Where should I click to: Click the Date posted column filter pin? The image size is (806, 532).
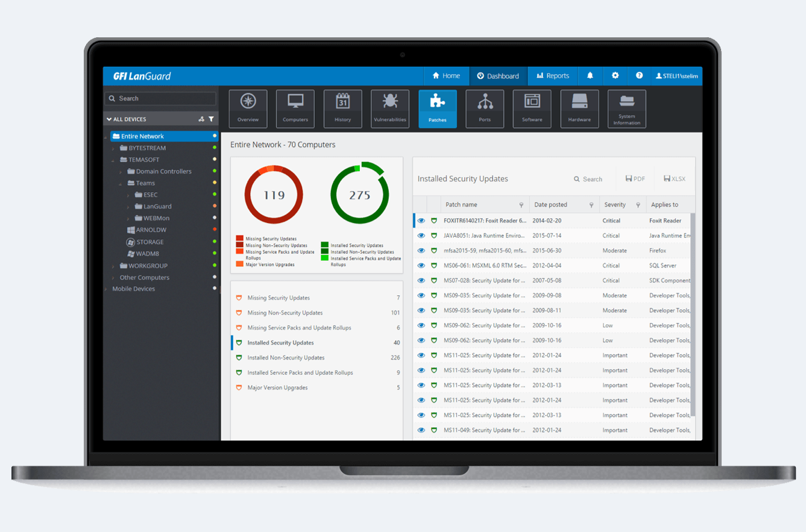coord(591,205)
